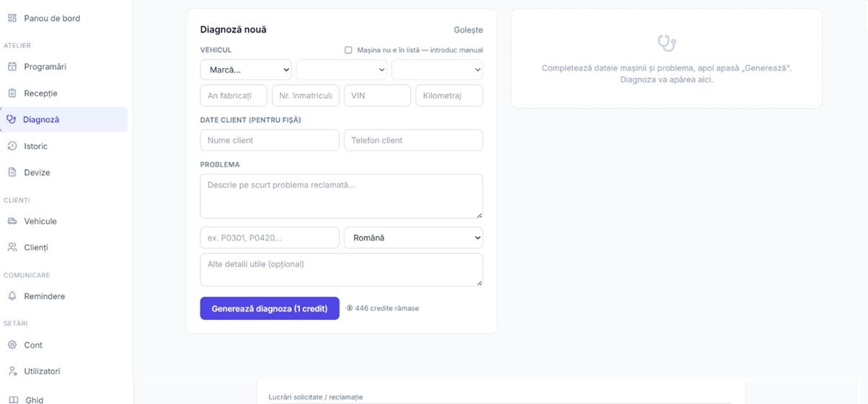Click the Vehicule car icon

coord(12,221)
